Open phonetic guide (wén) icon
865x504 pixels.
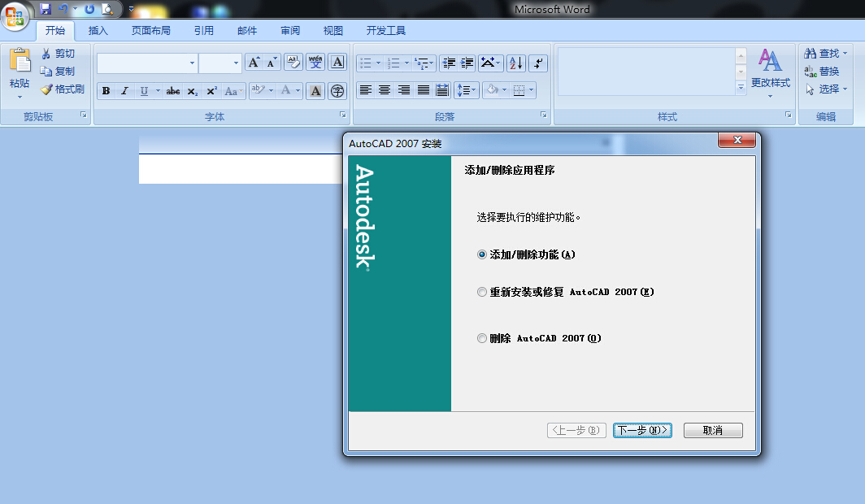point(315,63)
